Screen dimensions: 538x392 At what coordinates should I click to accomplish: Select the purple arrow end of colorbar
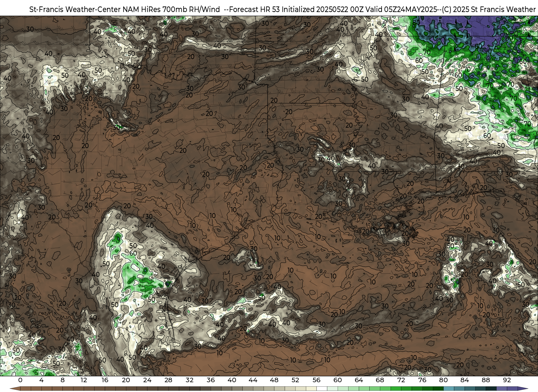point(523,389)
